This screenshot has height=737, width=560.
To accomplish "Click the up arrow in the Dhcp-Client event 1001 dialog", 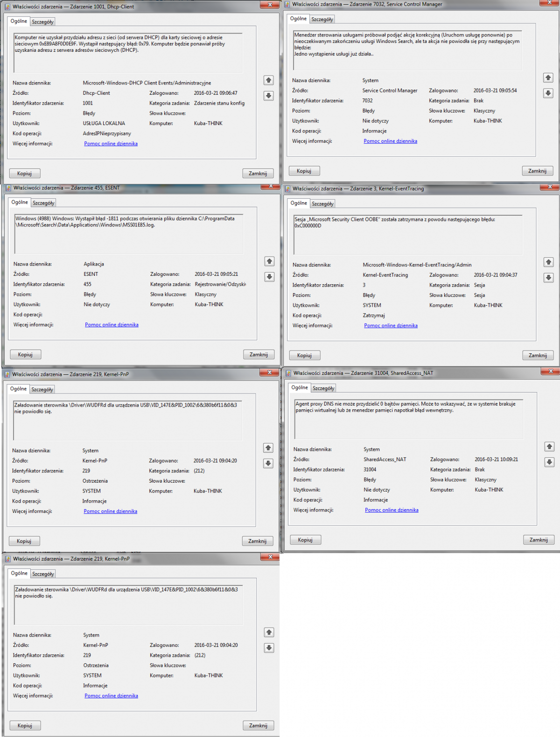I will 268,80.
